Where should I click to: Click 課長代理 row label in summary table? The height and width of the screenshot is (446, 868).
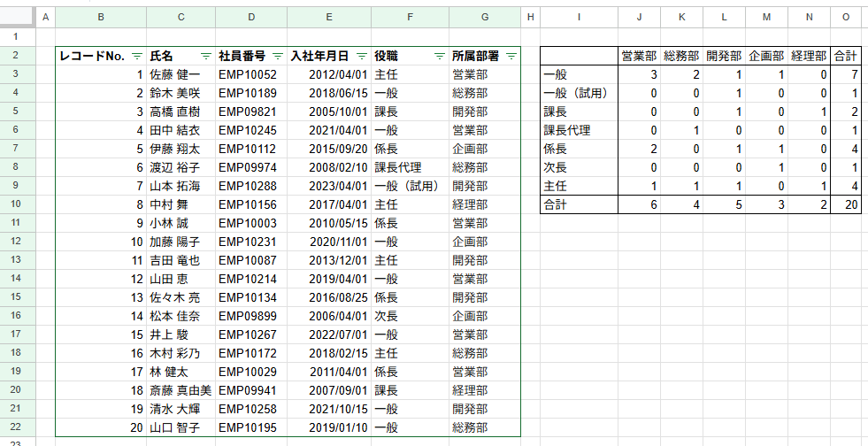coord(579,130)
